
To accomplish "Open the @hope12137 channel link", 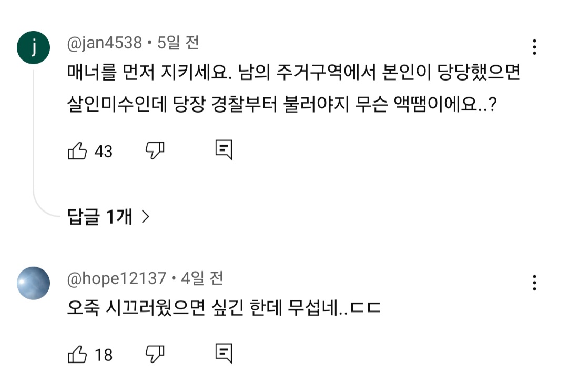I will click(117, 278).
